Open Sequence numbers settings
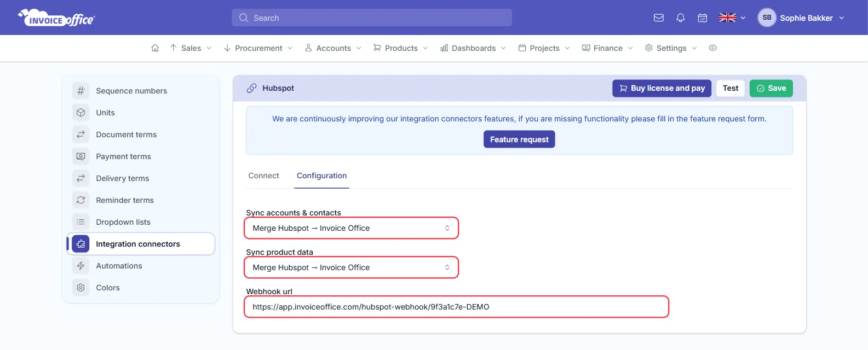This screenshot has width=868, height=350. point(141,91)
